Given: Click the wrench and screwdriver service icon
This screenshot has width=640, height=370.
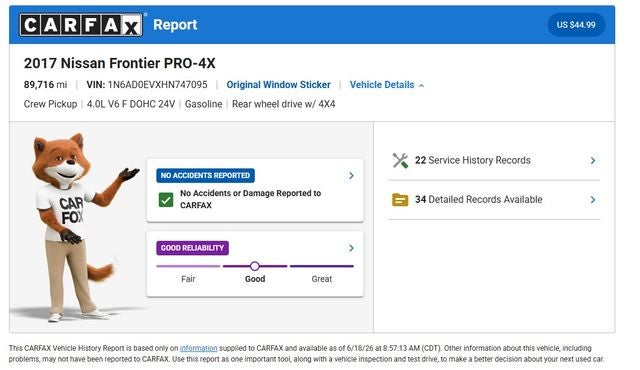Looking at the screenshot, I should [x=400, y=160].
